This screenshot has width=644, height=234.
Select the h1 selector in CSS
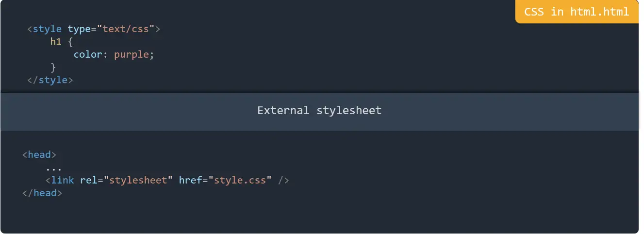click(x=56, y=42)
